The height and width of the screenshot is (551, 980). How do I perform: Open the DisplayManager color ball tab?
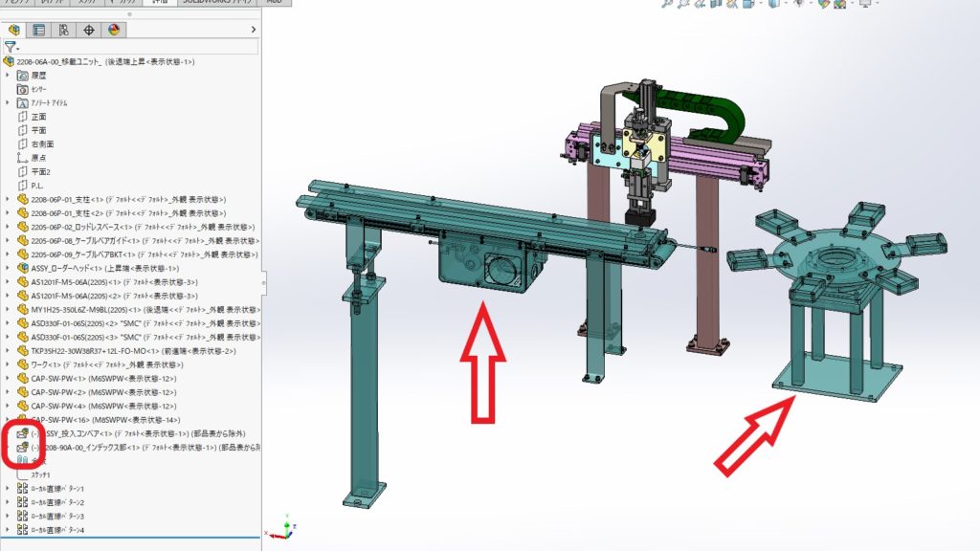tap(113, 30)
